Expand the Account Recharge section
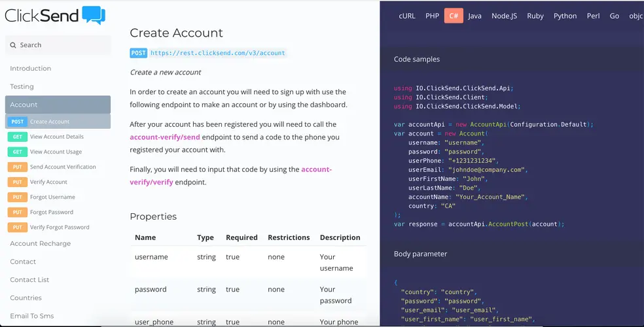Screen dimensions: 644x327 (41, 244)
